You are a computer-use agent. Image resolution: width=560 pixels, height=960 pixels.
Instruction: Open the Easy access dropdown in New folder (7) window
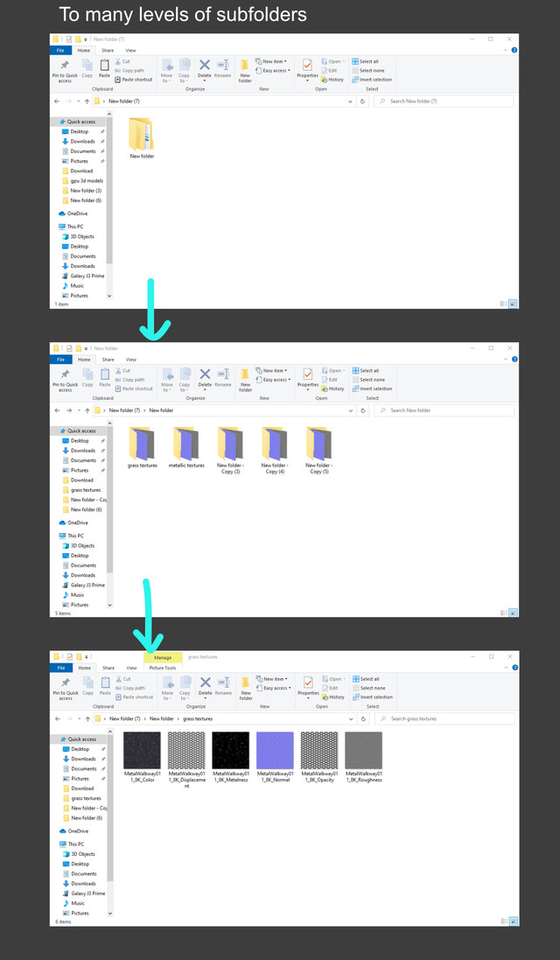pos(273,70)
